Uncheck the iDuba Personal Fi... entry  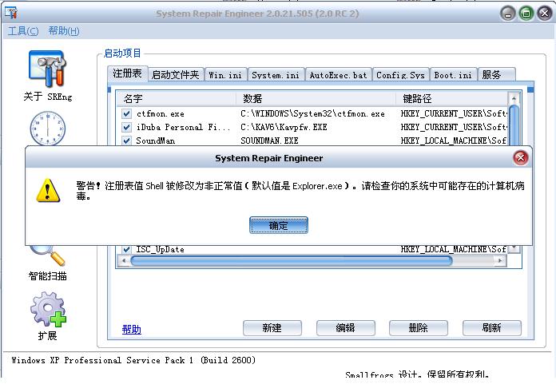tap(126, 127)
